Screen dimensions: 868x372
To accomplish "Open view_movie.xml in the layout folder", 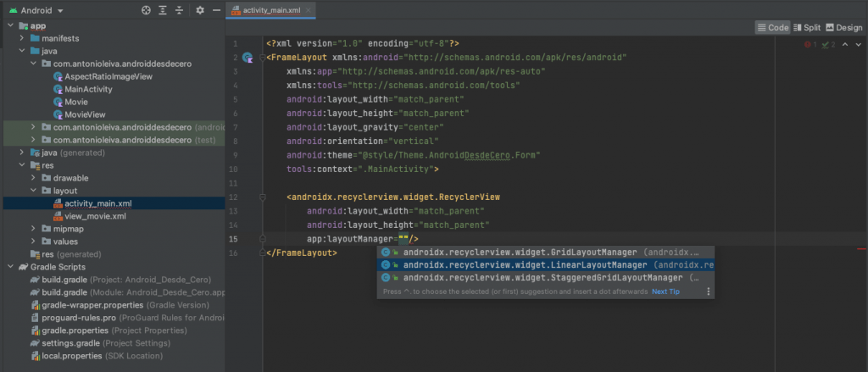I will click(95, 216).
